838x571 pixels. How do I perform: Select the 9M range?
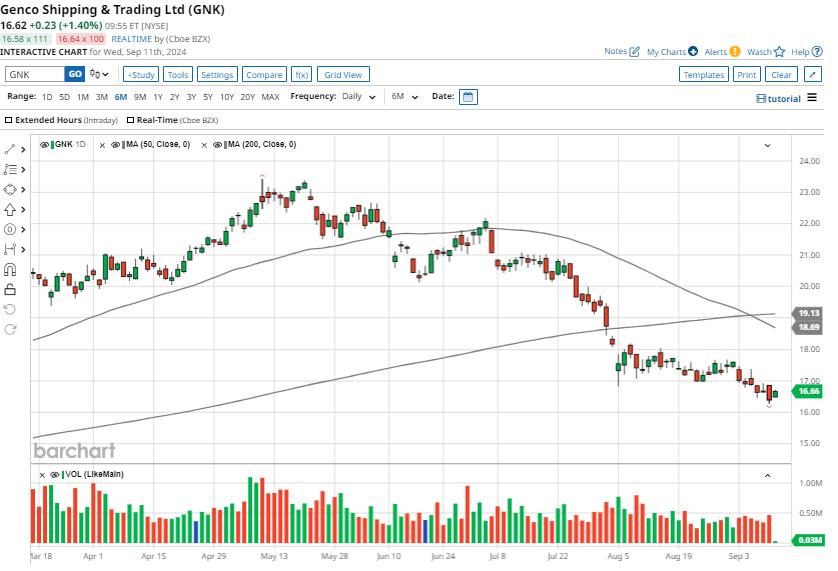[x=140, y=97]
